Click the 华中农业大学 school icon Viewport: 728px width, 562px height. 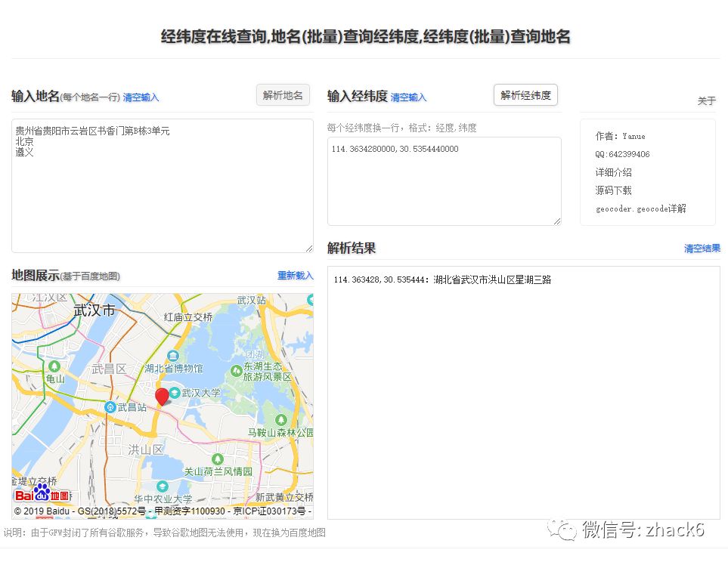tap(162, 486)
